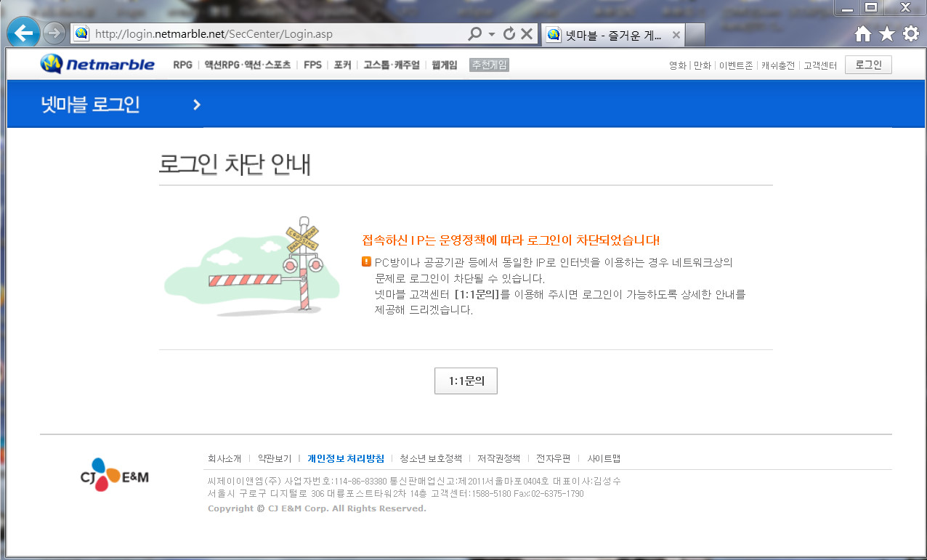Click the chevron next to 넷마블 로그인

pyautogui.click(x=196, y=105)
